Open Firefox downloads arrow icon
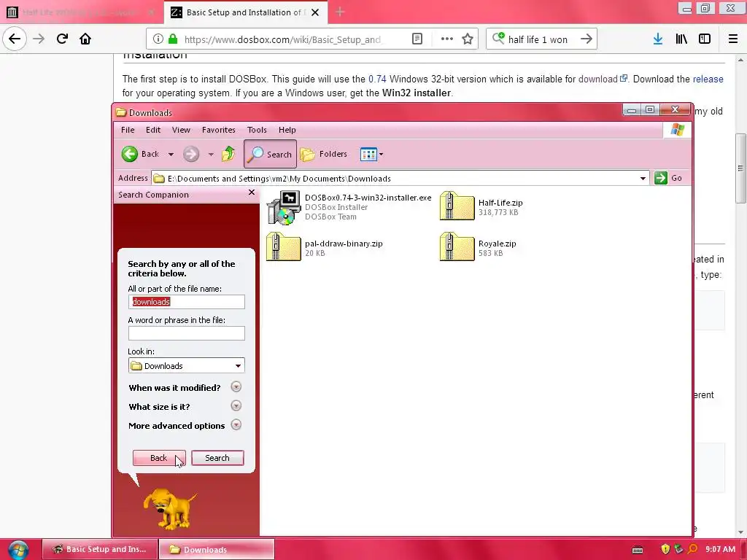747x560 pixels. tap(658, 39)
